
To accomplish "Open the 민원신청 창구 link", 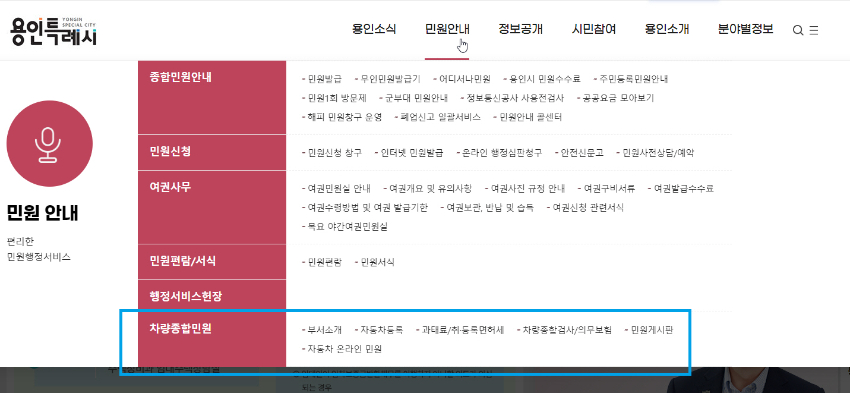I will pyautogui.click(x=334, y=153).
